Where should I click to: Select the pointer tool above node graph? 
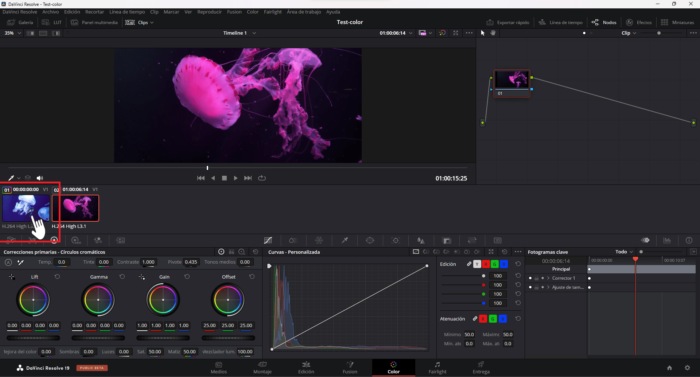point(483,33)
